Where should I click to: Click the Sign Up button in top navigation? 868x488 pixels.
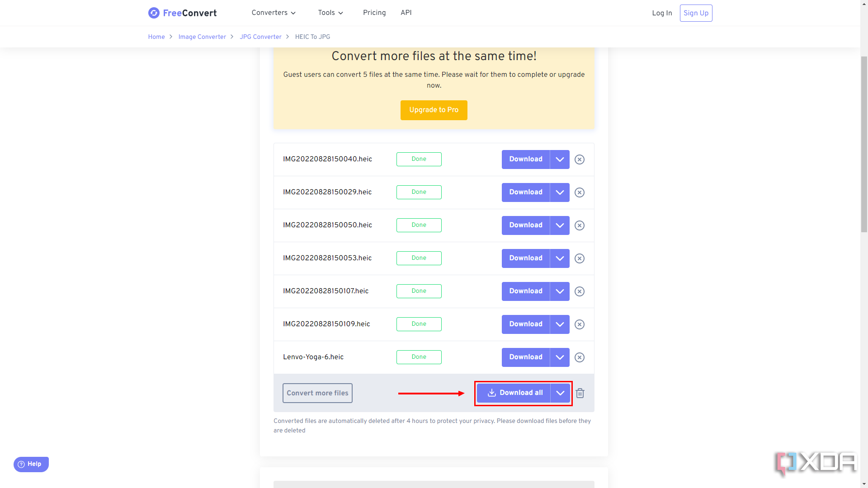[696, 13]
